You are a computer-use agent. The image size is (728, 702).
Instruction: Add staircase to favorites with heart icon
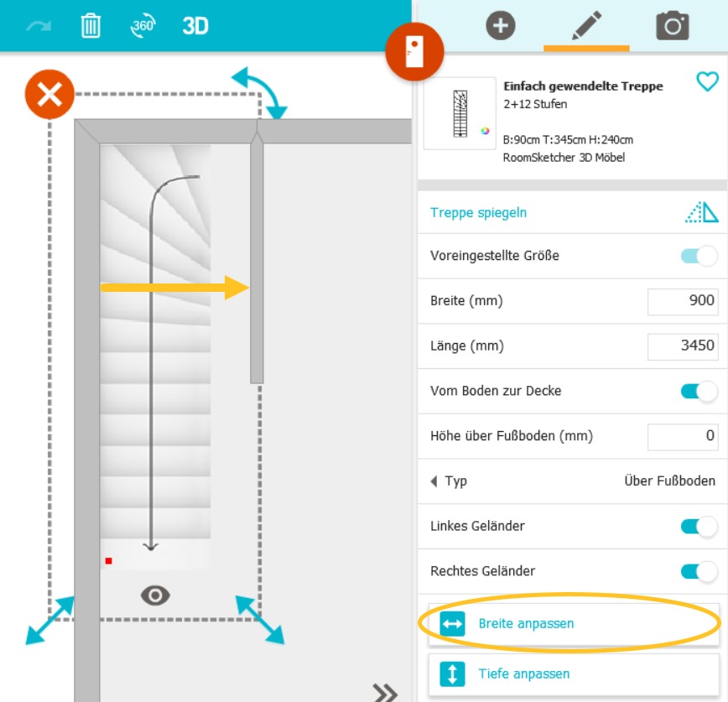point(707,81)
